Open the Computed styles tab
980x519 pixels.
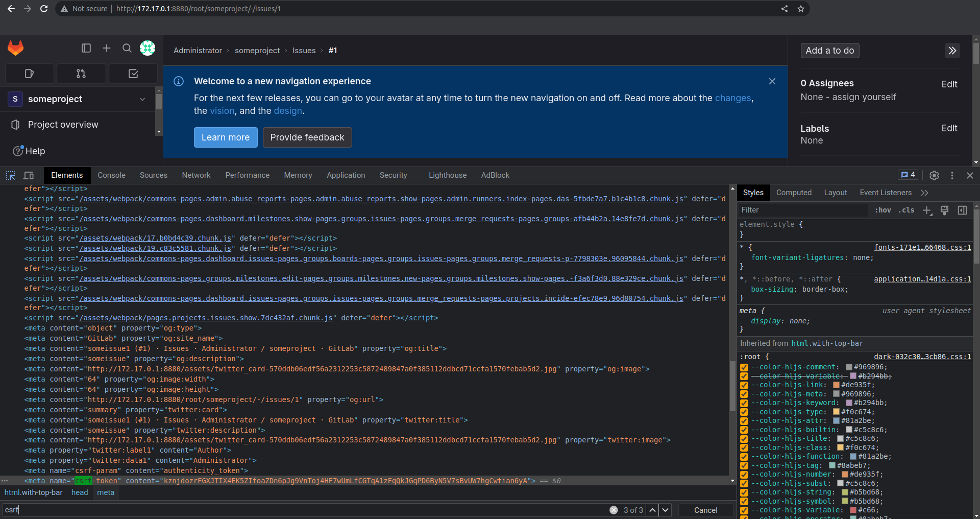coord(794,193)
